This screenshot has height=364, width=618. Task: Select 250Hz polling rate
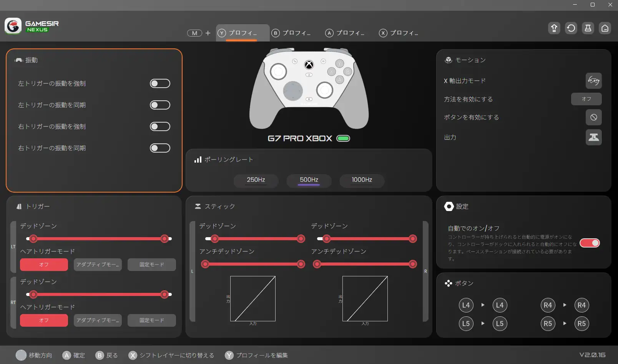[x=256, y=180]
